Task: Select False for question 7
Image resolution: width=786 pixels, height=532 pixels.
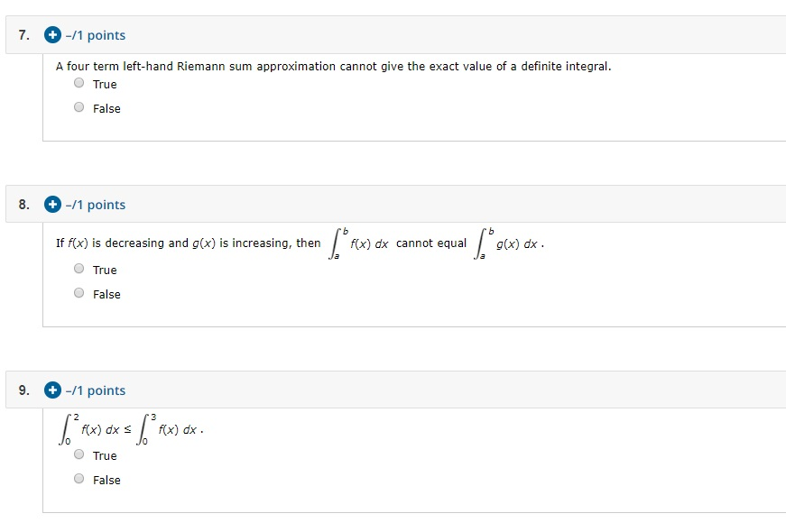Action: (79, 106)
